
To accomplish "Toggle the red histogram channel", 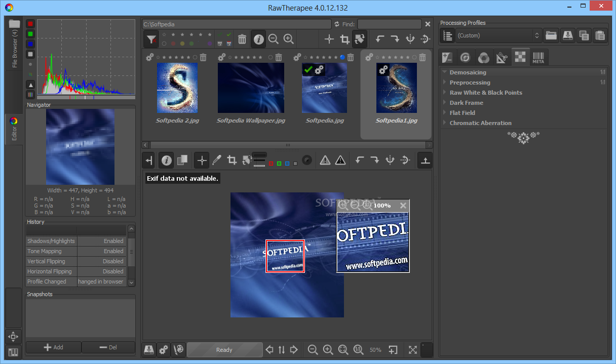I will (x=30, y=24).
